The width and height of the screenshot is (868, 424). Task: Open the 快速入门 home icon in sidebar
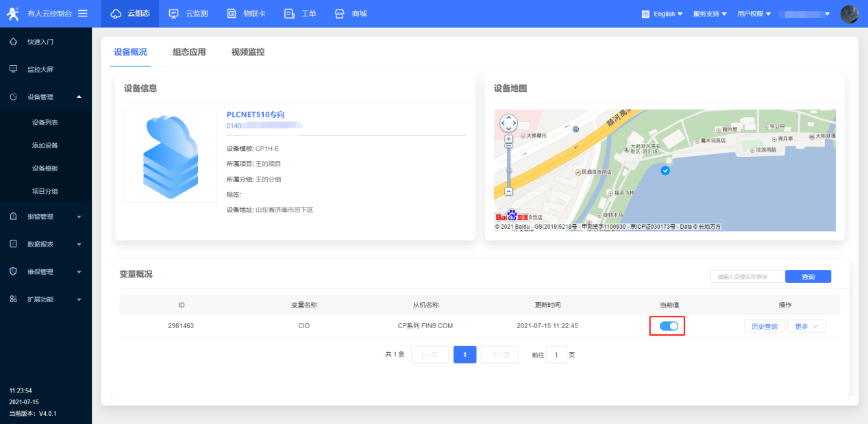[x=13, y=42]
